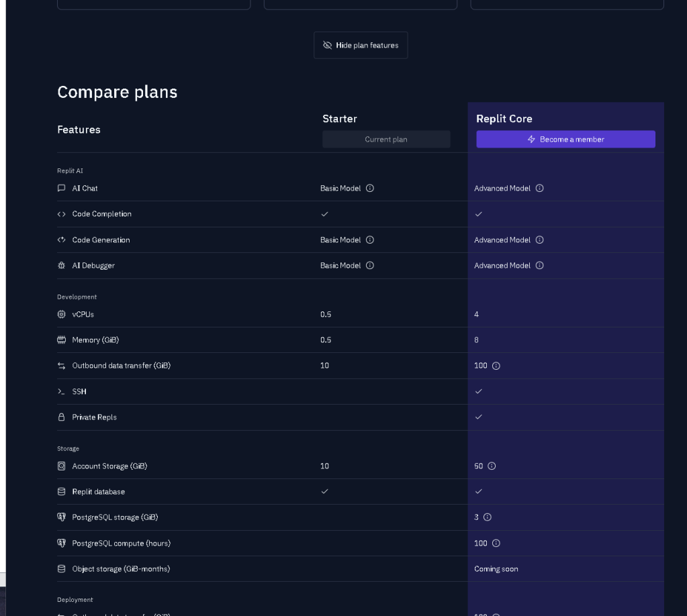
Task: Click the Features column heading
Action: [x=79, y=130]
